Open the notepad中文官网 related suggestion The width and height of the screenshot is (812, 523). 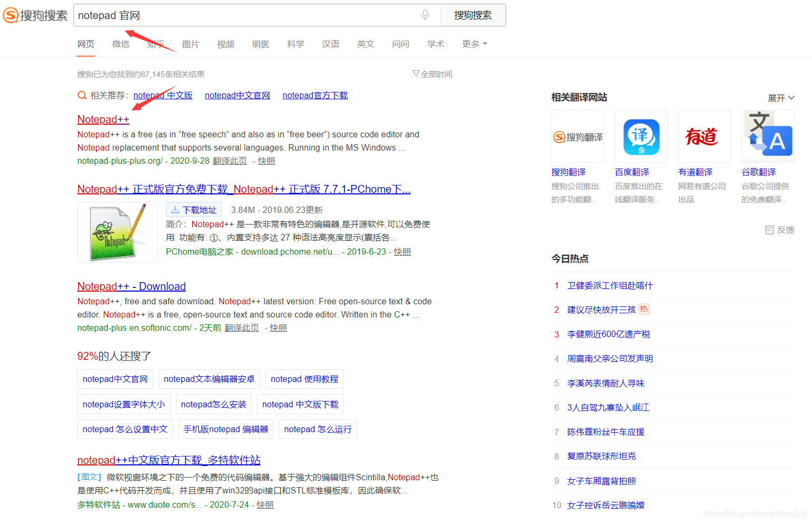(x=237, y=96)
